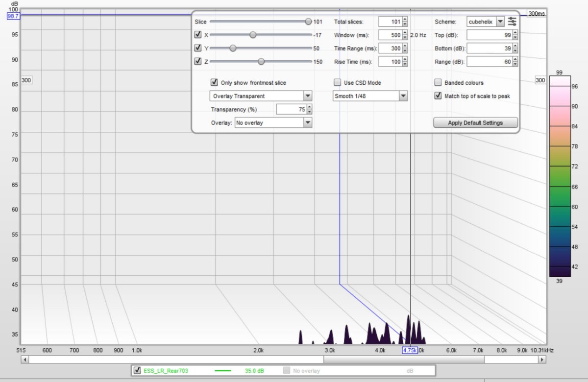Click the scrollbar left arrow
588x382 pixels.
(24, 359)
